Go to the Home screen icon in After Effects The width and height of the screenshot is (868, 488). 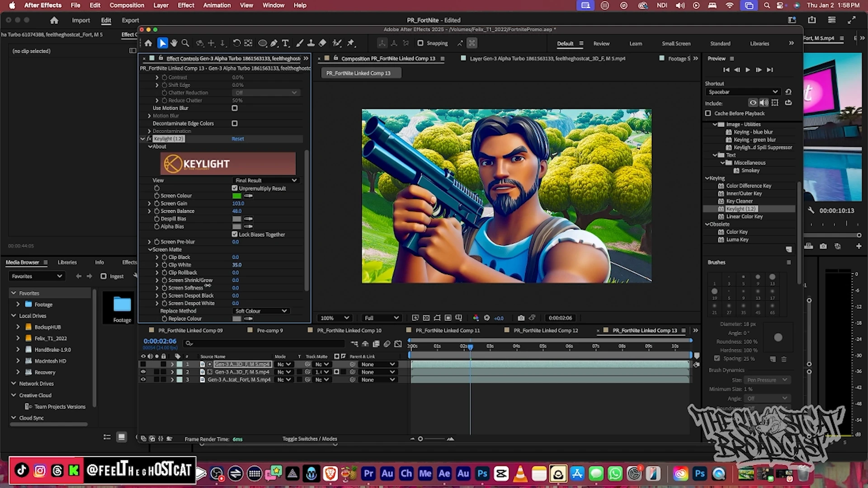click(x=148, y=43)
